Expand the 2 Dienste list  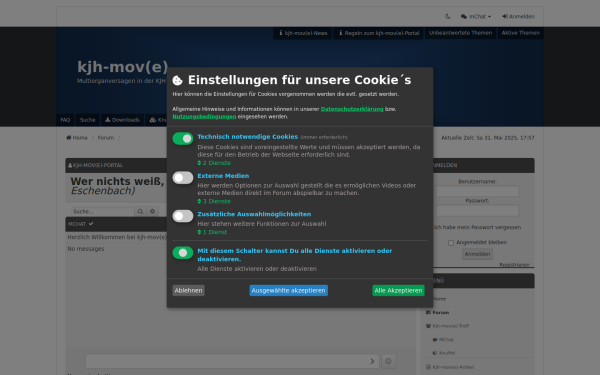point(214,163)
